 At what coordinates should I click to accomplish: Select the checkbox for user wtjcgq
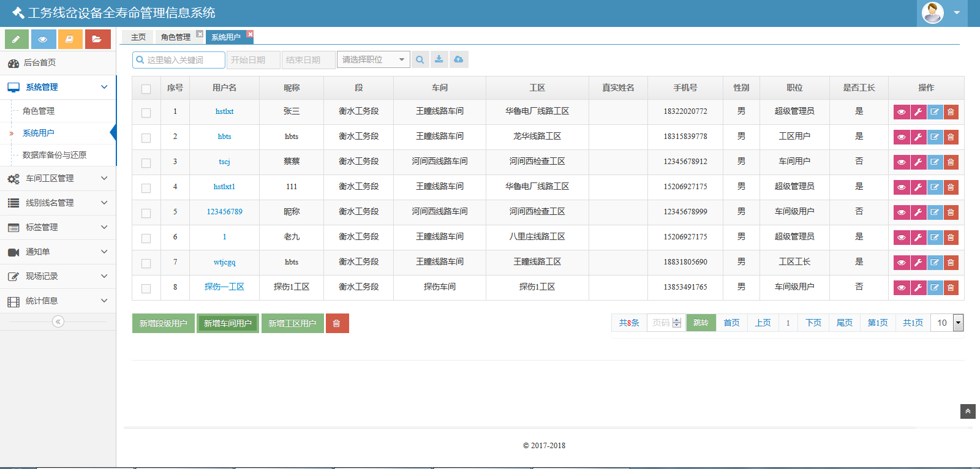click(x=146, y=263)
